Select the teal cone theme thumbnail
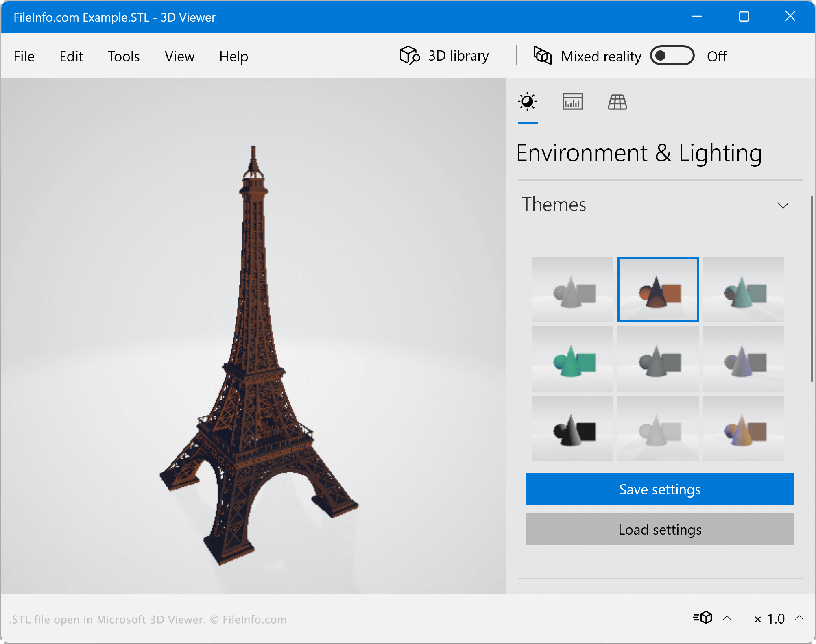This screenshot has width=816, height=644. click(743, 290)
